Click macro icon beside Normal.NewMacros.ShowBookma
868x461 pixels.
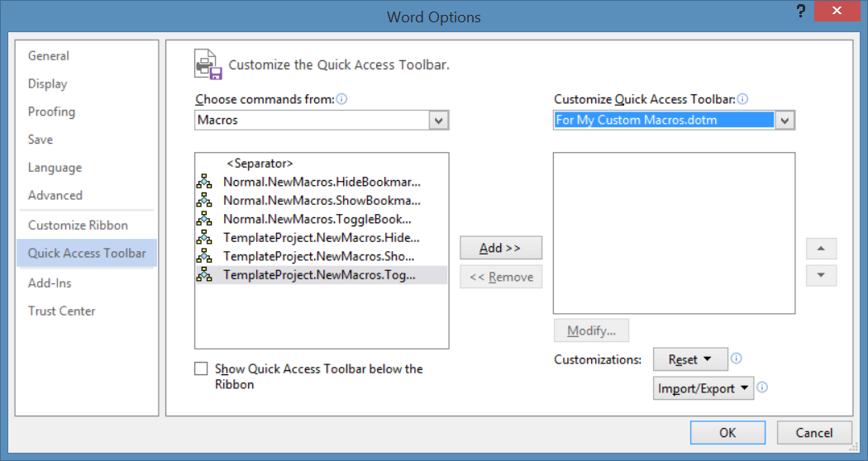click(204, 201)
